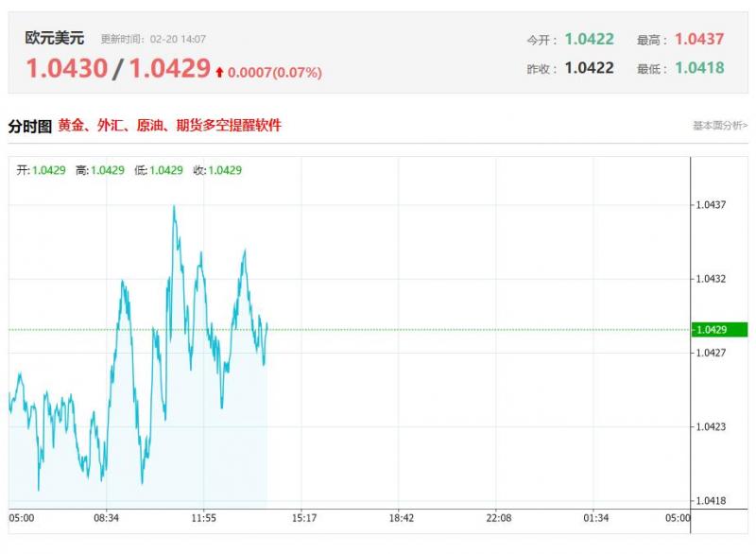Click the chart's 低: 1.0429 readout
756x554 pixels.
[x=159, y=170]
